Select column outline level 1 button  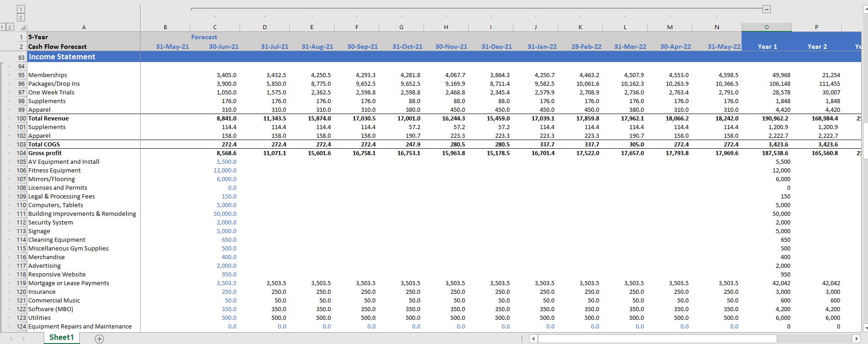click(21, 9)
